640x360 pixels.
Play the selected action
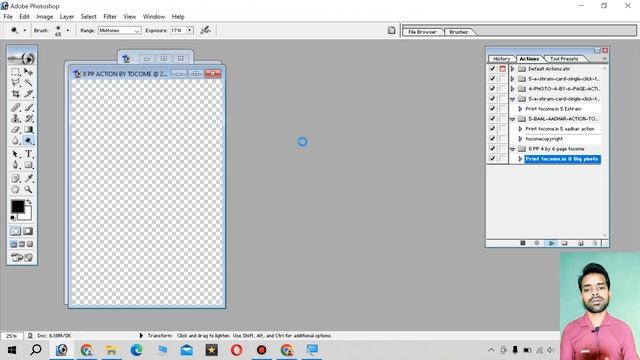pyautogui.click(x=551, y=243)
